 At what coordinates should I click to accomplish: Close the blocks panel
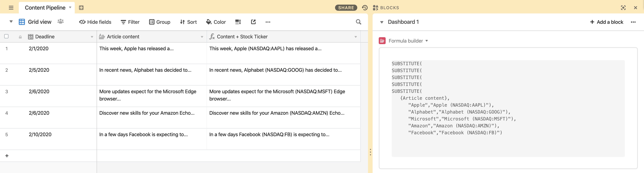click(x=636, y=8)
